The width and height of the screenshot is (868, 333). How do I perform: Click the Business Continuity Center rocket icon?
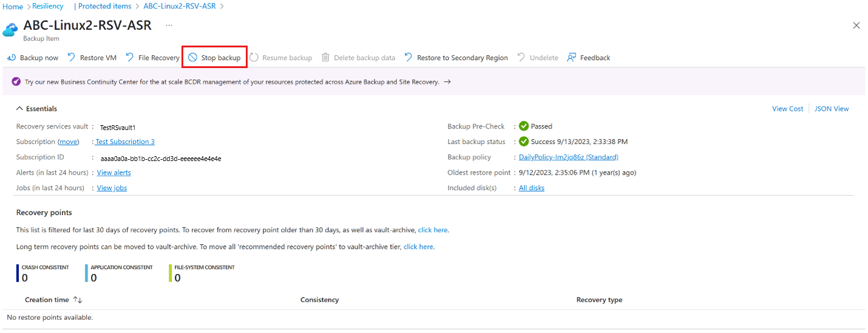tap(16, 82)
